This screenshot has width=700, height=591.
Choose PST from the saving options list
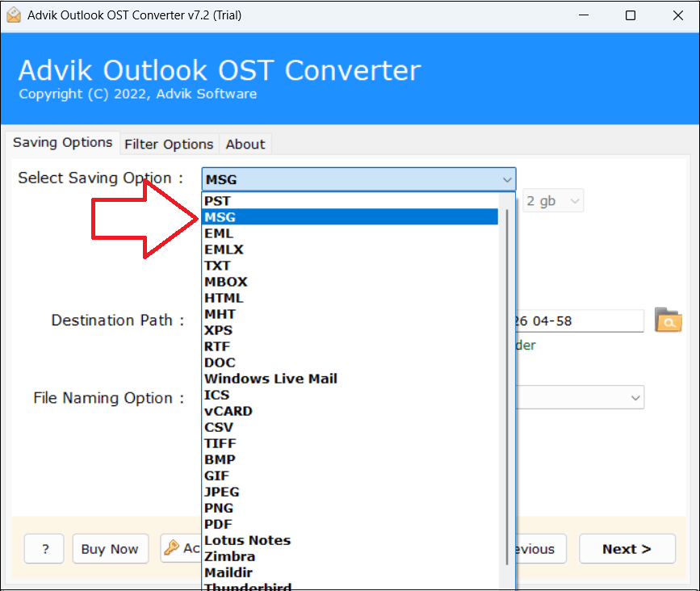click(x=217, y=201)
